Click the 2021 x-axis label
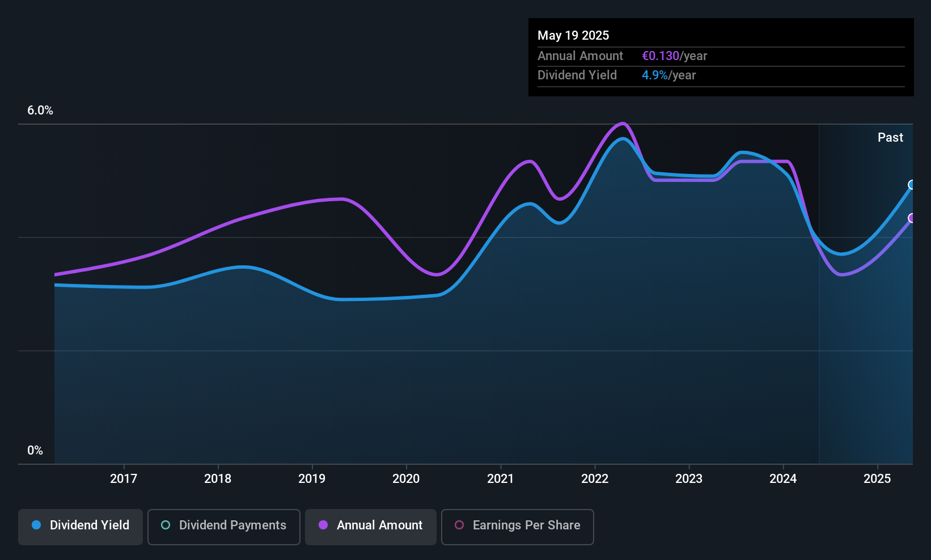The width and height of the screenshot is (931, 560). click(501, 479)
